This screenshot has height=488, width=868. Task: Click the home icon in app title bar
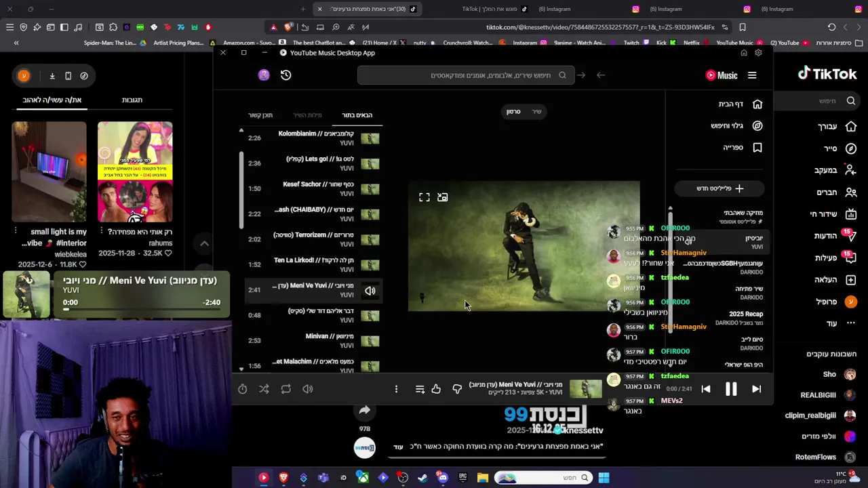744,53
